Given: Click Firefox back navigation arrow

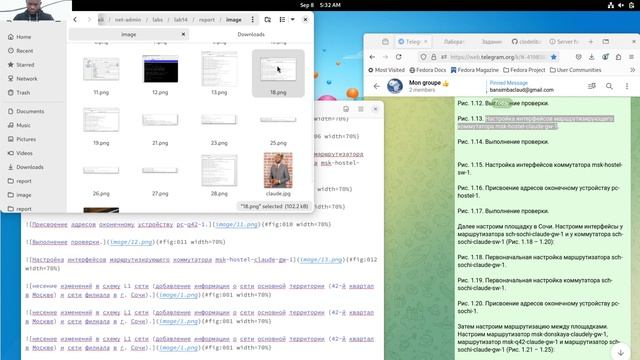Looking at the screenshot, I should 372,57.
